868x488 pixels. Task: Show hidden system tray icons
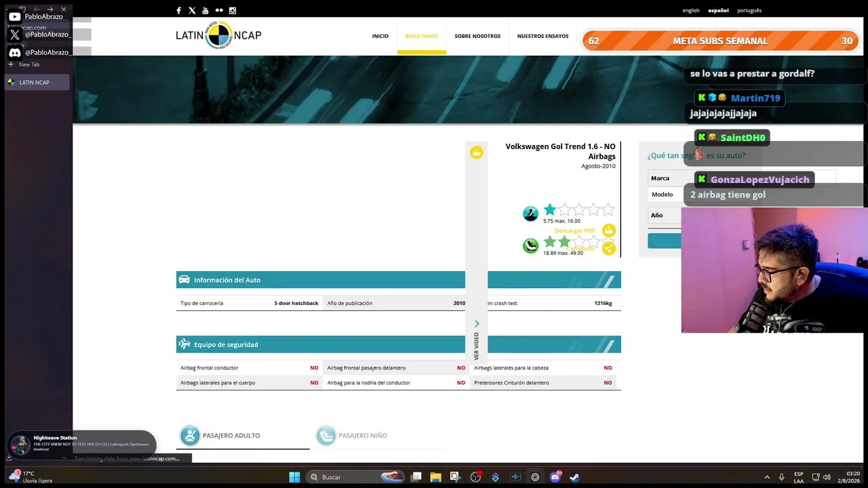pos(767,477)
